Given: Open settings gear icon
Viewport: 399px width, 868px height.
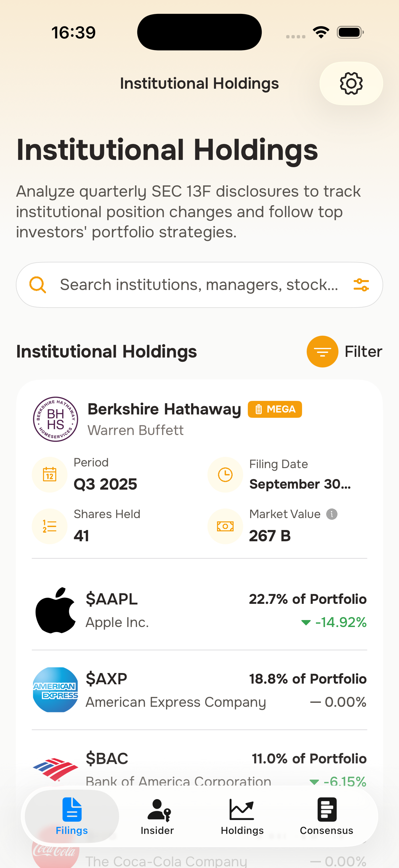Looking at the screenshot, I should pos(351,83).
